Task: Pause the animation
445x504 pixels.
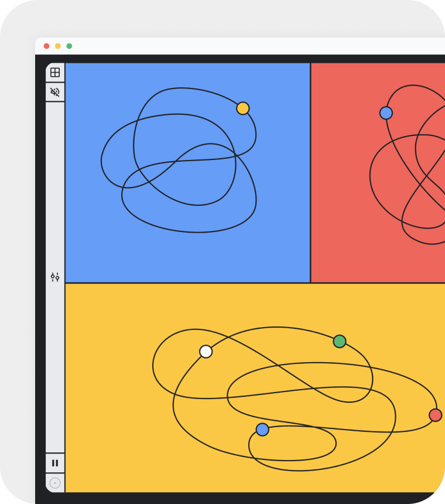Action: tap(55, 463)
